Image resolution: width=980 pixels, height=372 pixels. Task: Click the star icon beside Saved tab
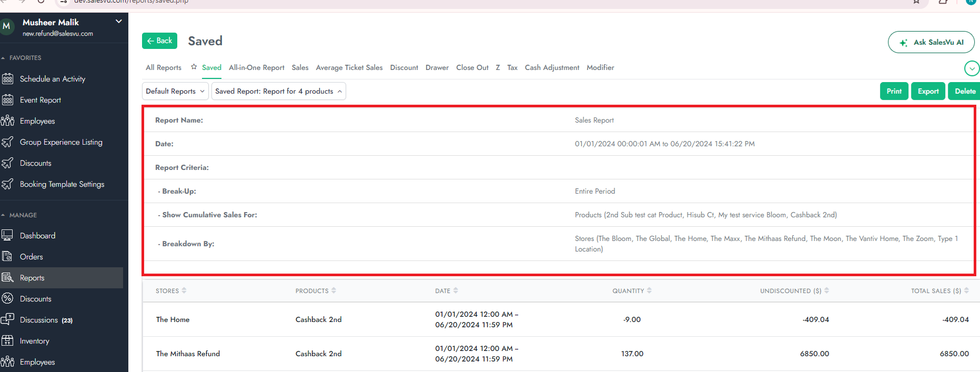[x=194, y=67]
